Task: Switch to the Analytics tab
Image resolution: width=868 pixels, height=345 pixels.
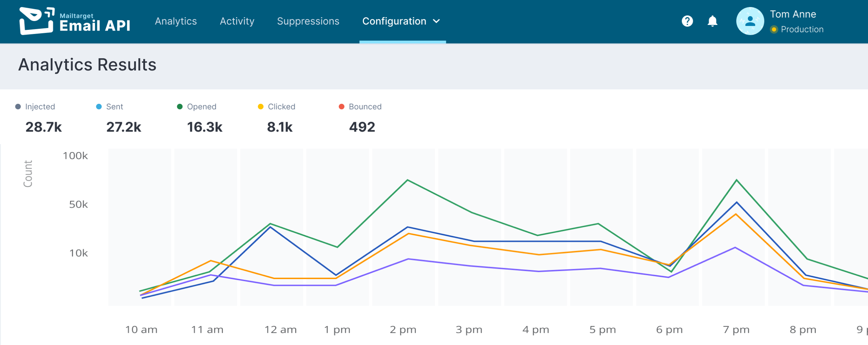Action: (x=176, y=21)
